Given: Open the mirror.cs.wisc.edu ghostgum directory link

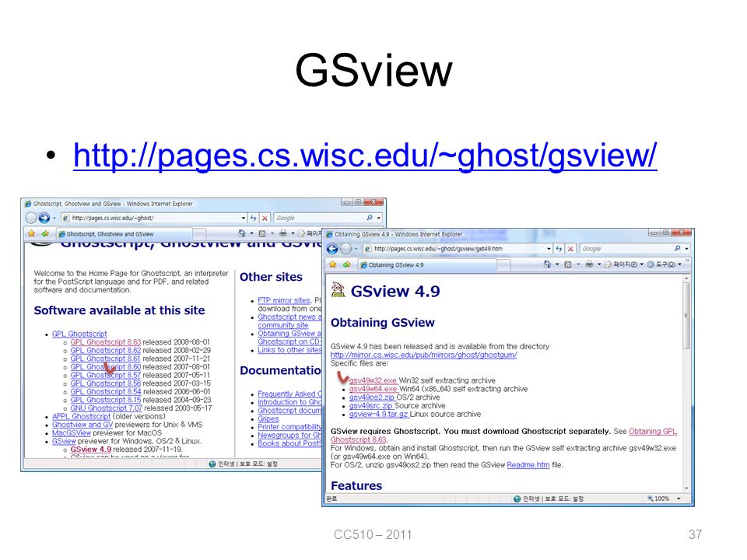Looking at the screenshot, I should 423,355.
